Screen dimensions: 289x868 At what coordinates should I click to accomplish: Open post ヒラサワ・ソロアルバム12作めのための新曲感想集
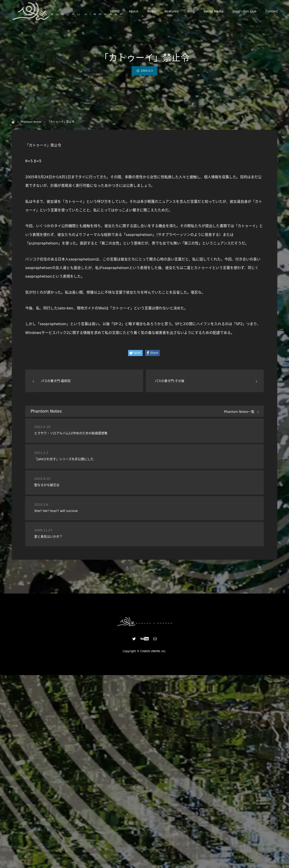[71, 433]
